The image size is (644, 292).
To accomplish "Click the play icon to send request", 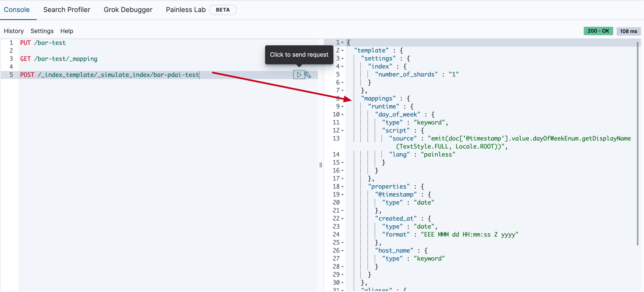I will [299, 75].
